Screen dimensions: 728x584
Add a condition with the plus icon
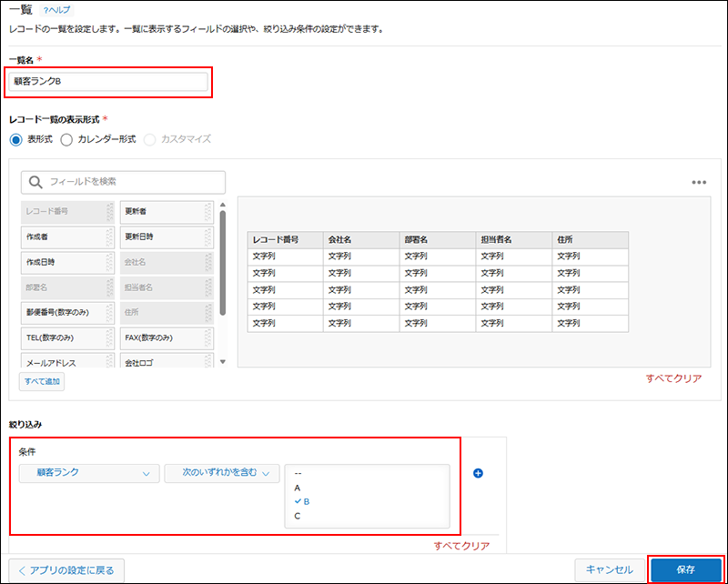[x=478, y=474]
